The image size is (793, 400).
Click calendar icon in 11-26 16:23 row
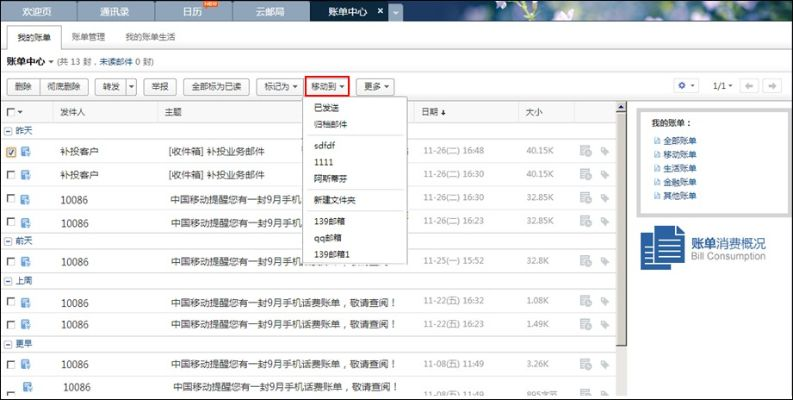pos(586,221)
